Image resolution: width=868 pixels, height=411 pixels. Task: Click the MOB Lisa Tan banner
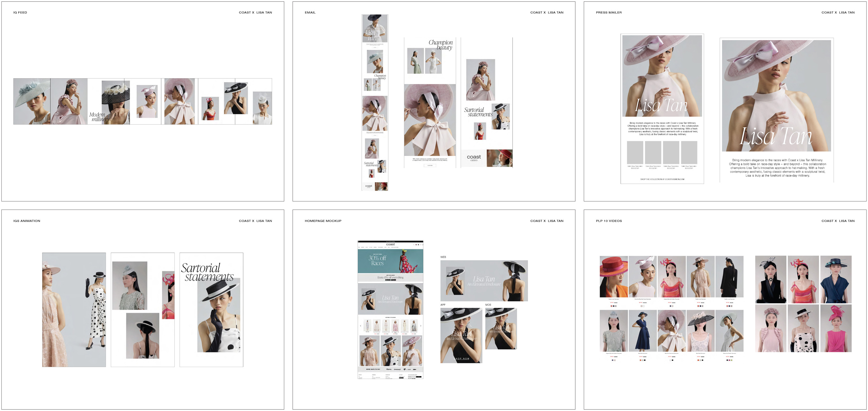pyautogui.click(x=501, y=328)
